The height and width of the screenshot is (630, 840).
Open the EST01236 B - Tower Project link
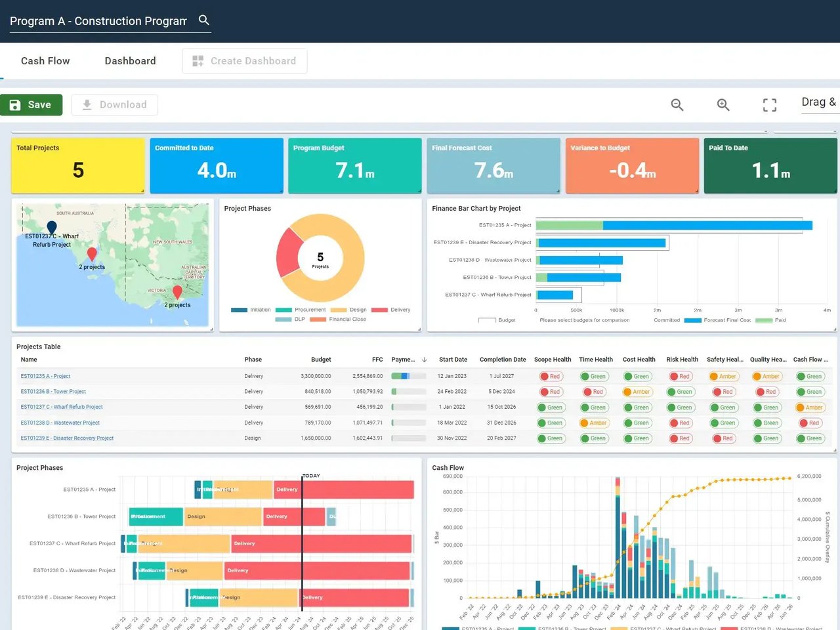pyautogui.click(x=53, y=392)
